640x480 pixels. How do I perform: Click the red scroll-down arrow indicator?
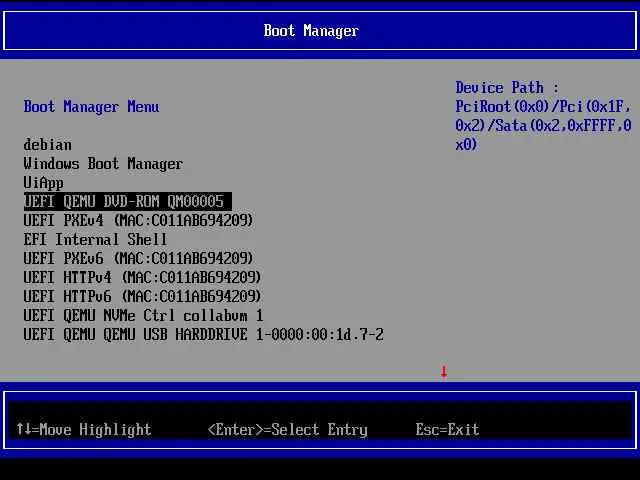444,372
